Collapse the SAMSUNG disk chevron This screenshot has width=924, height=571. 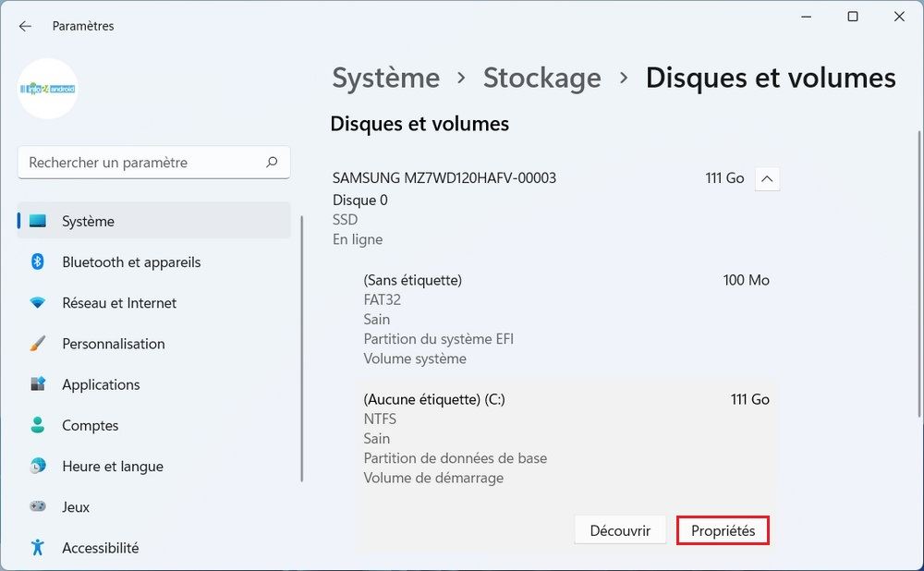point(767,178)
